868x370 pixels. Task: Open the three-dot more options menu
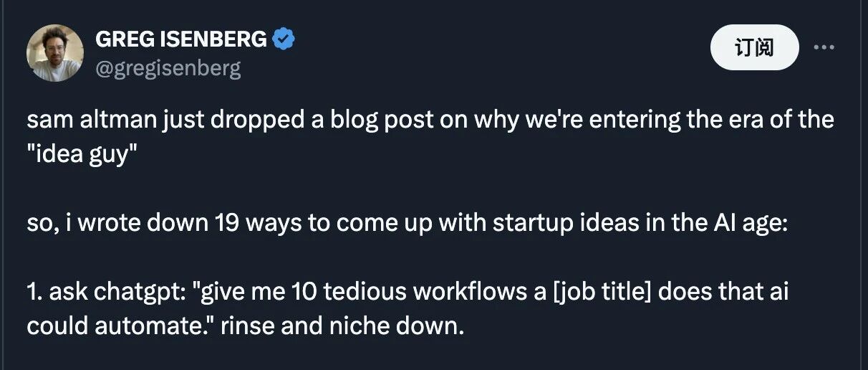click(824, 47)
